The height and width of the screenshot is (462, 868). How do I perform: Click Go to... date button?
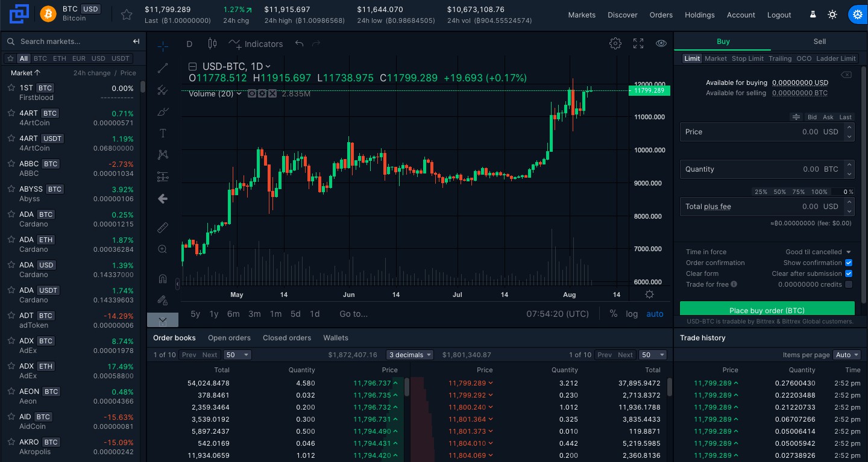353,314
